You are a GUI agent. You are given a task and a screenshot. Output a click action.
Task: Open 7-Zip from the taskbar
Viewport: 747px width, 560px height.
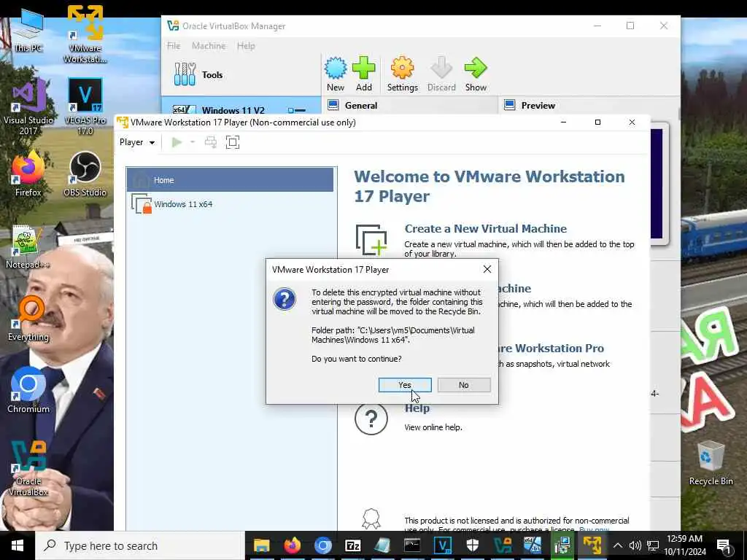[x=352, y=545]
